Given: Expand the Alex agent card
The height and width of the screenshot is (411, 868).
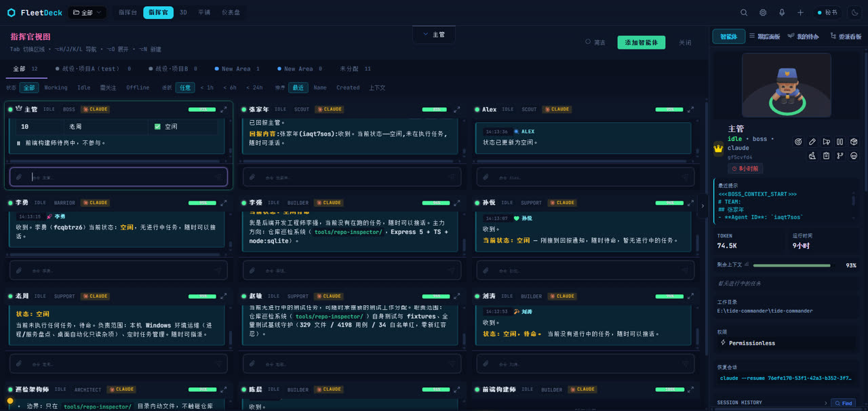Looking at the screenshot, I should tap(690, 109).
